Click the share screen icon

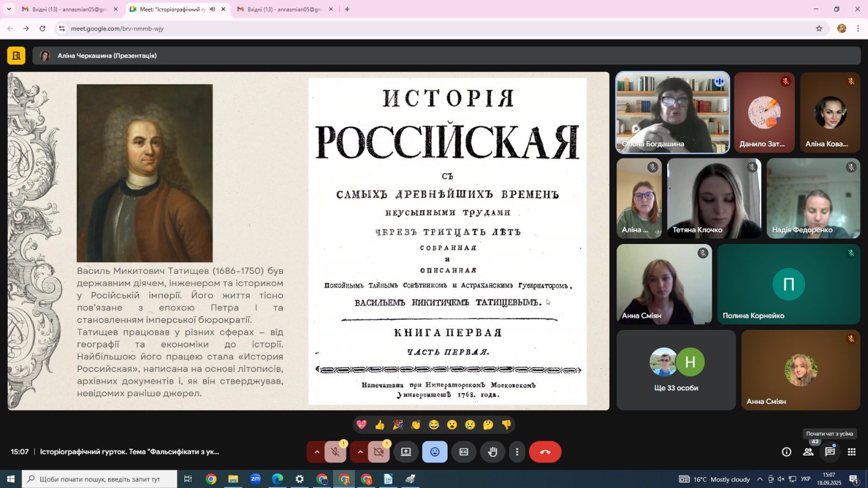tap(406, 452)
